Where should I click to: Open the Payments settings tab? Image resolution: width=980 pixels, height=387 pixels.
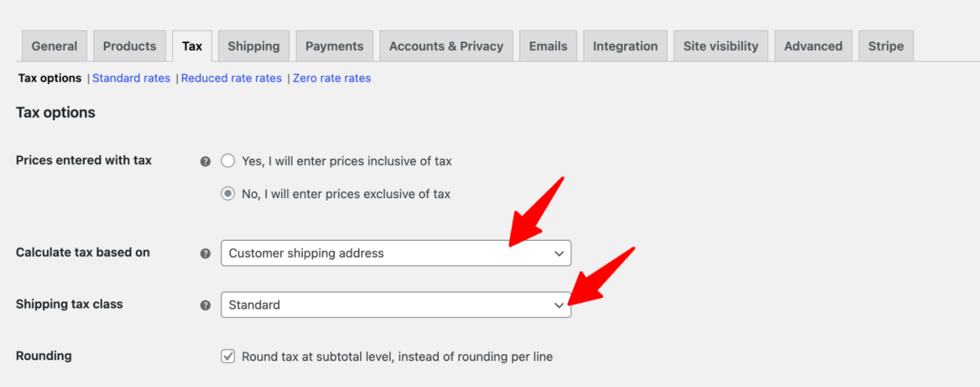click(334, 45)
